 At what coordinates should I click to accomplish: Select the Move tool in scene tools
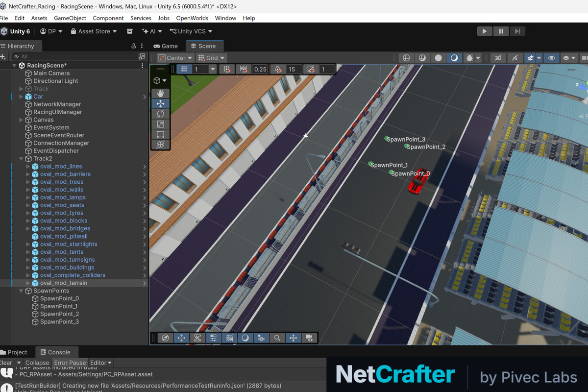[x=160, y=103]
